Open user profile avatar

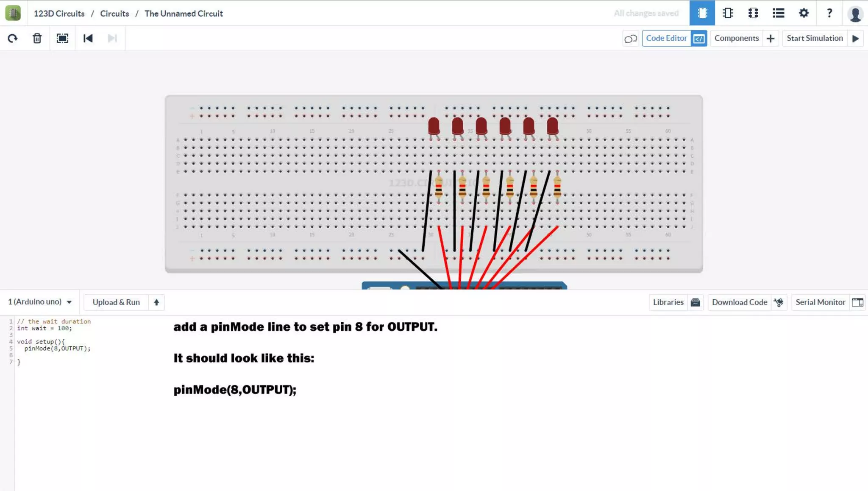pyautogui.click(x=855, y=14)
